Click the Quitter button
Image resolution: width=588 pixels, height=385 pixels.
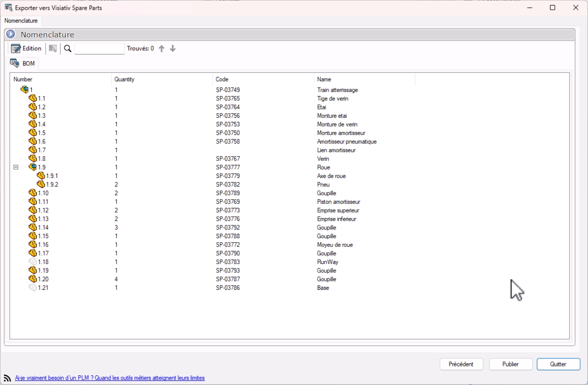click(x=558, y=364)
